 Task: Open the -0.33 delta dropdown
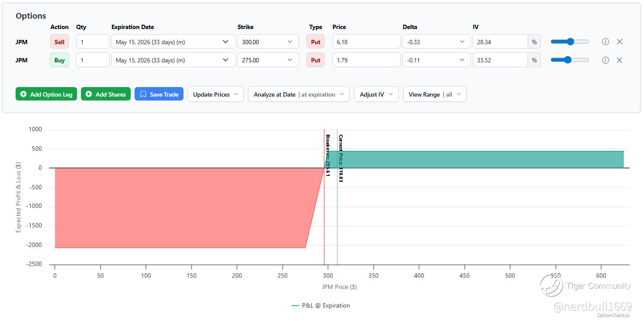[x=436, y=42]
